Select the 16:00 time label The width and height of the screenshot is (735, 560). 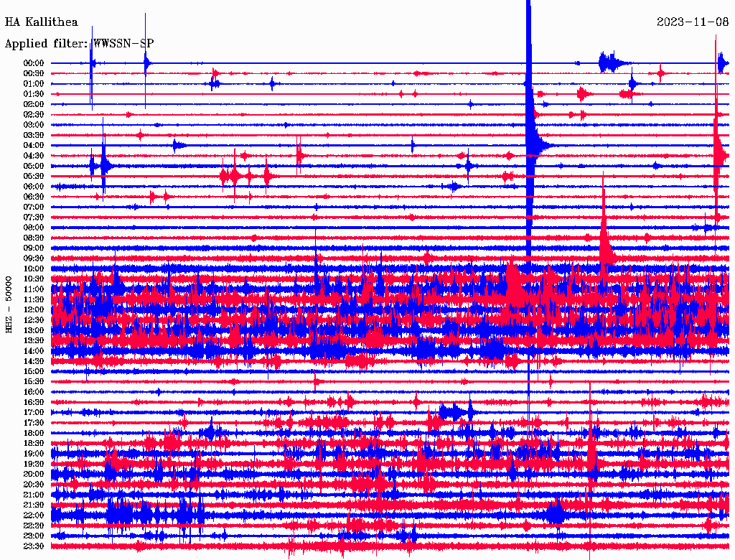pos(34,392)
